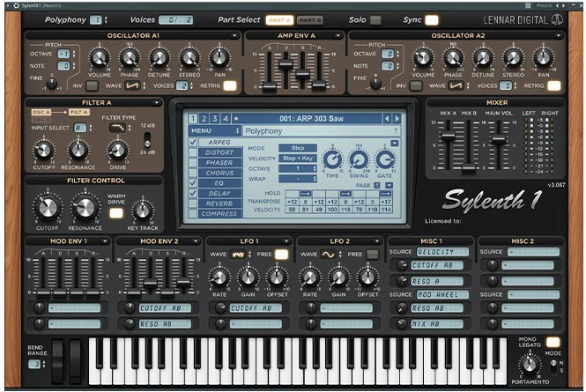Toggle the Mono Legato button
Screen dimensions: 586x392
(553, 342)
